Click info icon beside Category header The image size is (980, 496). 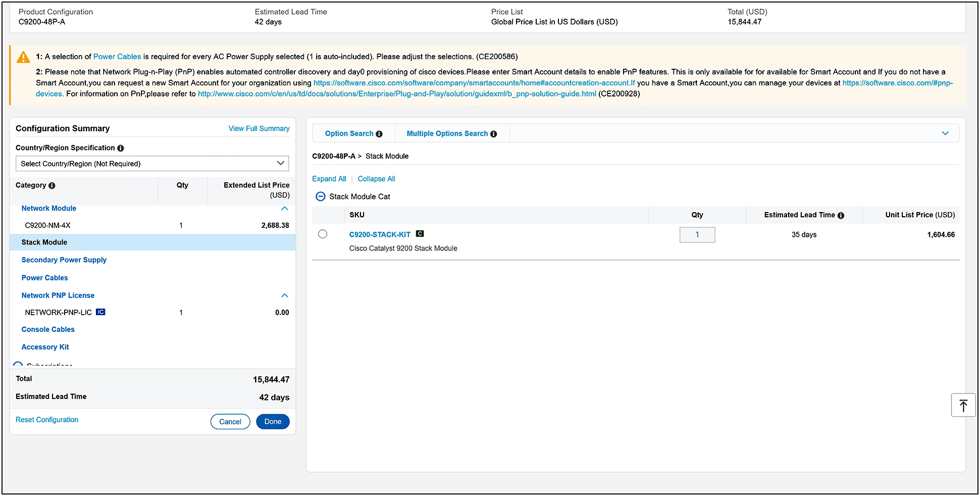pyautogui.click(x=52, y=185)
